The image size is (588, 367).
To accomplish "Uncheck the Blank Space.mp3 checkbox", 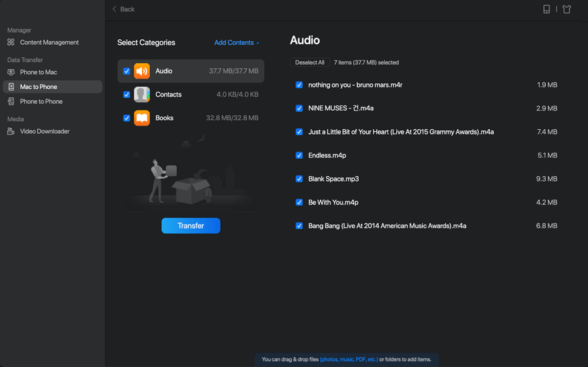I will [299, 179].
